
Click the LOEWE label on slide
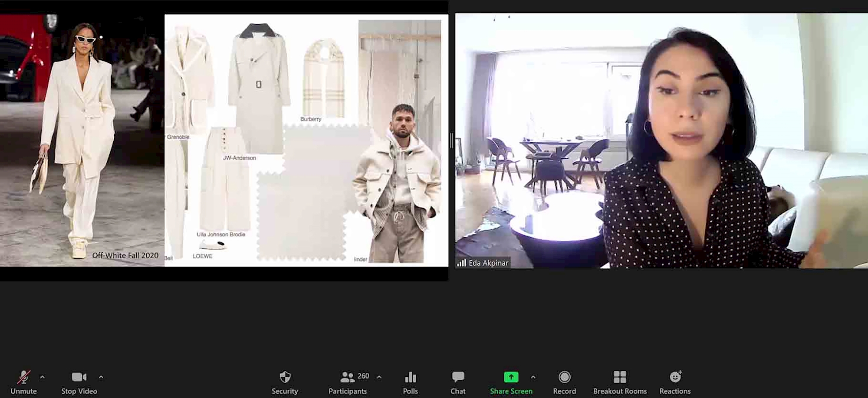[203, 256]
